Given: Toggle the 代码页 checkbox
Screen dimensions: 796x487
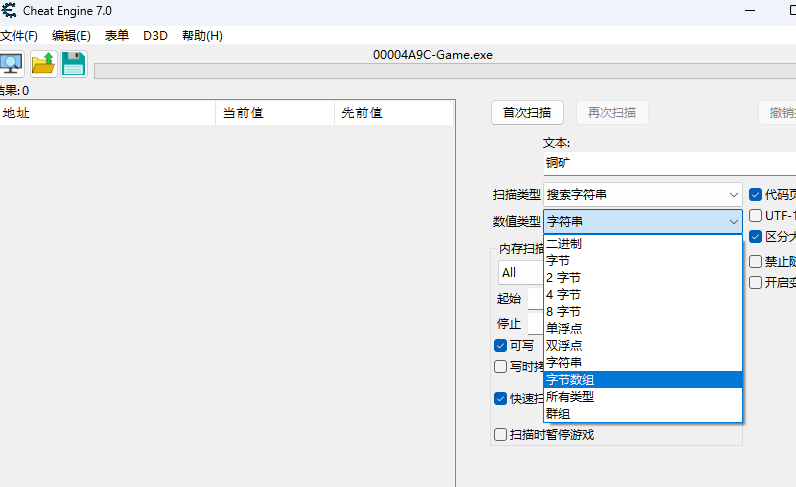Looking at the screenshot, I should coord(755,194).
